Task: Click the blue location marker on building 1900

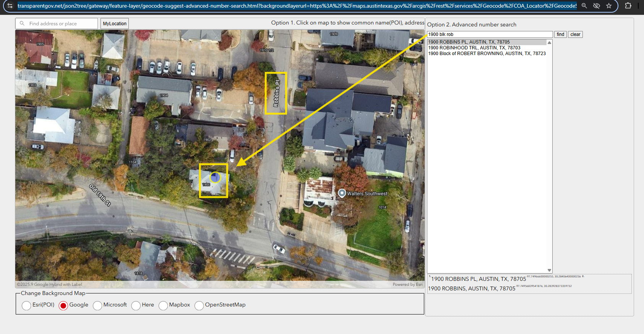Action: click(x=215, y=177)
